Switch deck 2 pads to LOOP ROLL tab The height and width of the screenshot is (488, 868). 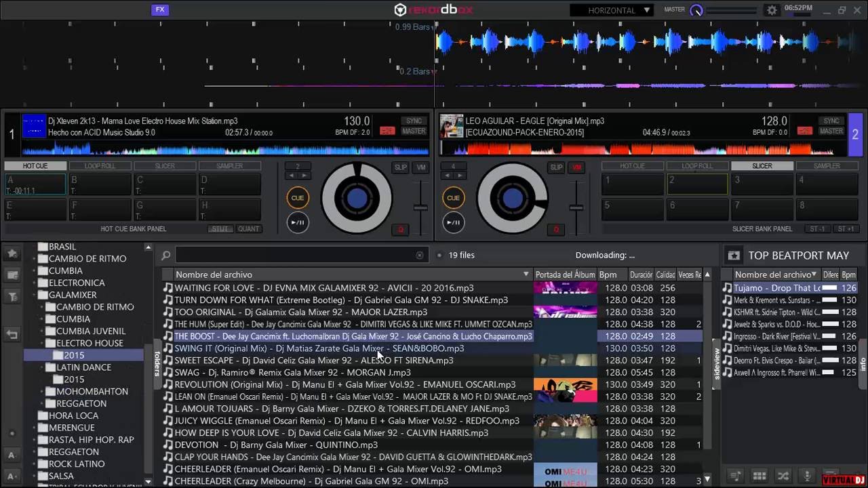(697, 166)
